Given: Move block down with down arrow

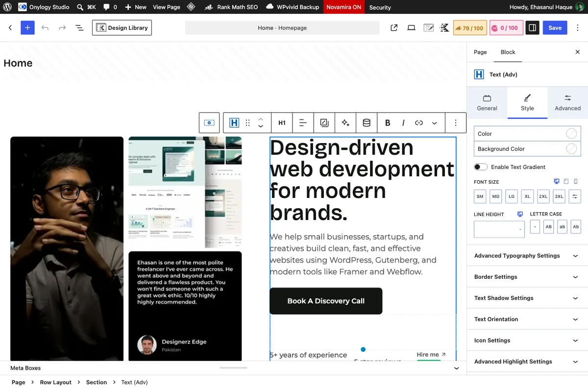Looking at the screenshot, I should pyautogui.click(x=261, y=126).
